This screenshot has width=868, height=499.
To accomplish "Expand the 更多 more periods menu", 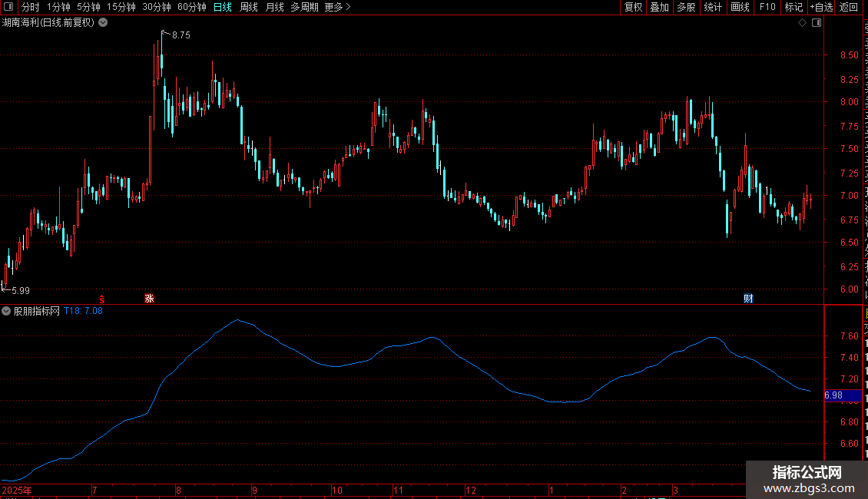I will 338,7.
